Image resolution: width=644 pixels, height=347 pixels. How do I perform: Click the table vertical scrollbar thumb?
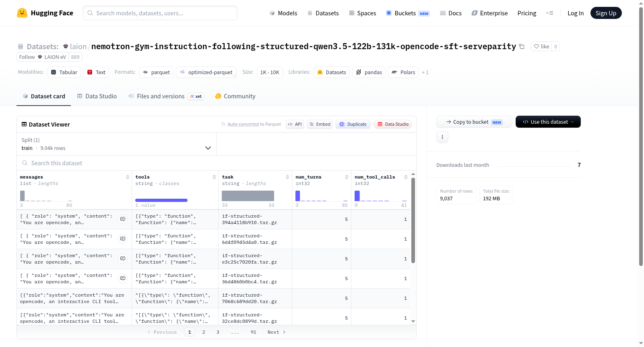[413, 220]
